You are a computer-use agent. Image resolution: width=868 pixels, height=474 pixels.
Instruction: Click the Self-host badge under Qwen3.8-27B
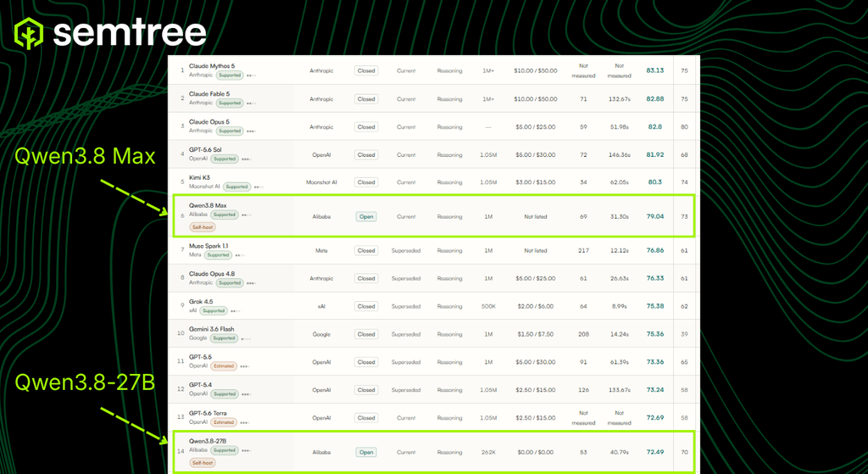(202, 462)
